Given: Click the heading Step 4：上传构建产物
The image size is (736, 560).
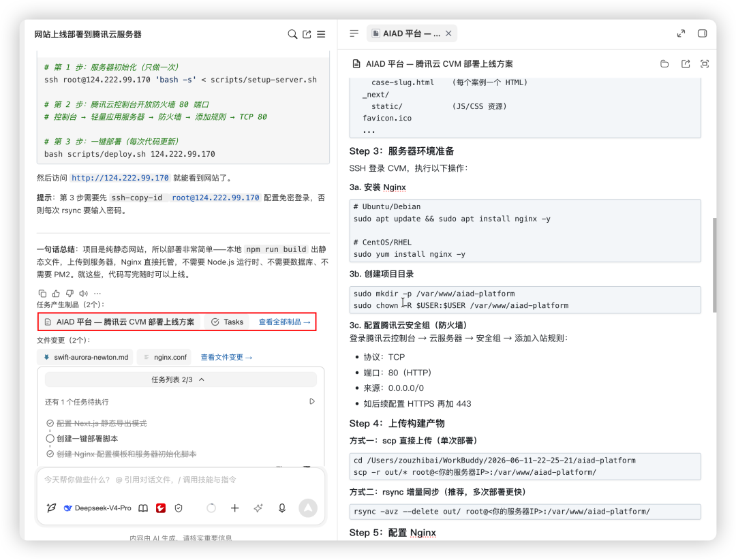Looking at the screenshot, I should [x=397, y=423].
